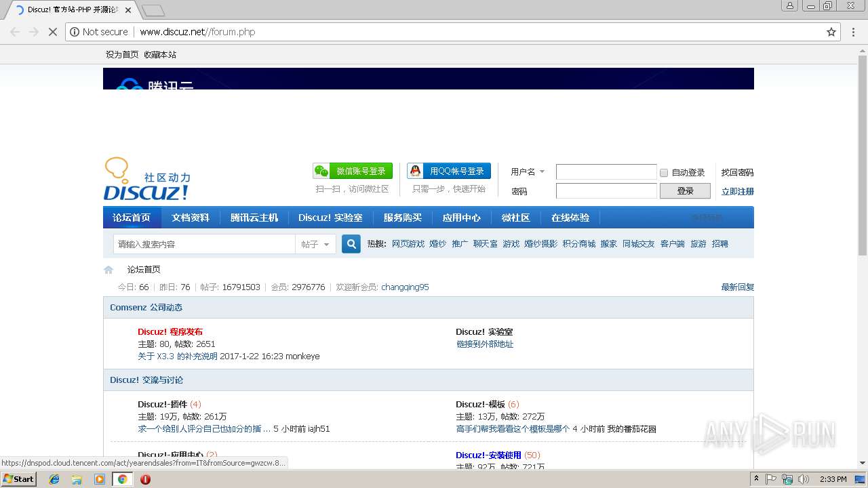Click hot search 网页游戏 link
The width and height of the screenshot is (868, 488).
(x=408, y=244)
